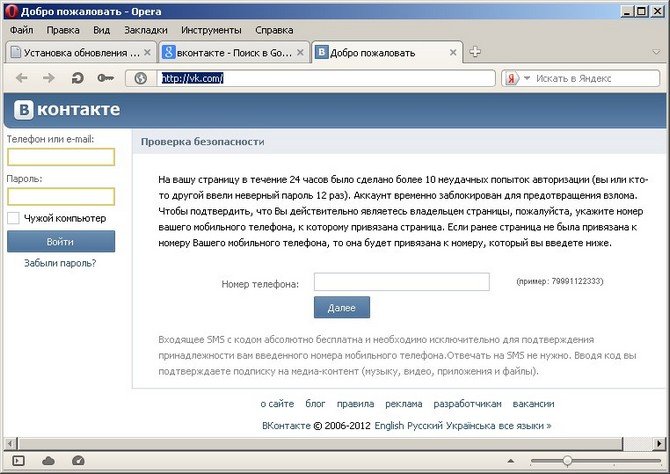The width and height of the screenshot is (670, 474).
Task: Open a new tab with plus button
Action: 476,52
